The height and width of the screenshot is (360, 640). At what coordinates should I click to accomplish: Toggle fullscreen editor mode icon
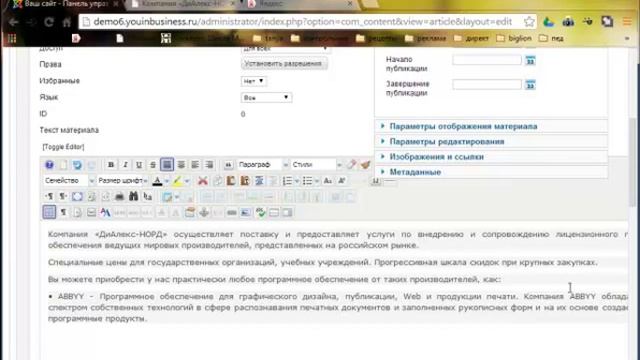(x=77, y=197)
